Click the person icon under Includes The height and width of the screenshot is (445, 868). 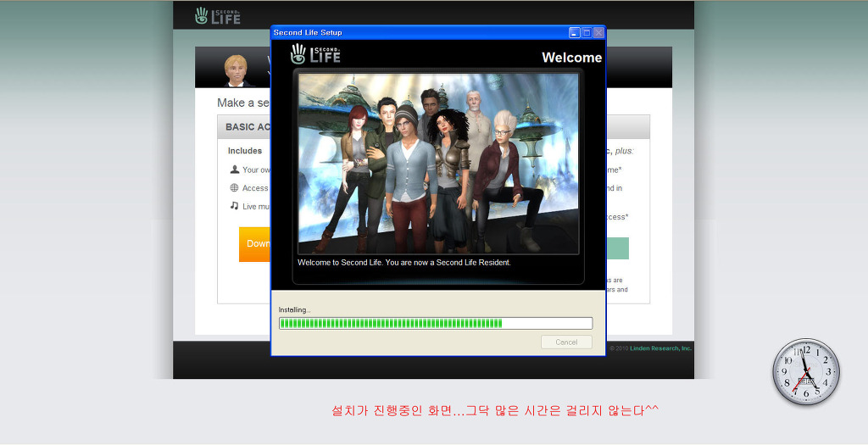click(235, 170)
